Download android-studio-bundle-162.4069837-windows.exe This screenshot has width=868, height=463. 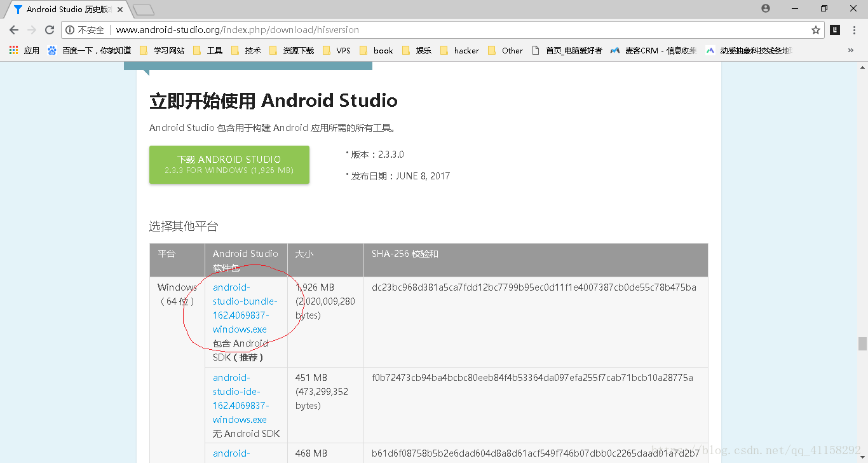pyautogui.click(x=245, y=308)
